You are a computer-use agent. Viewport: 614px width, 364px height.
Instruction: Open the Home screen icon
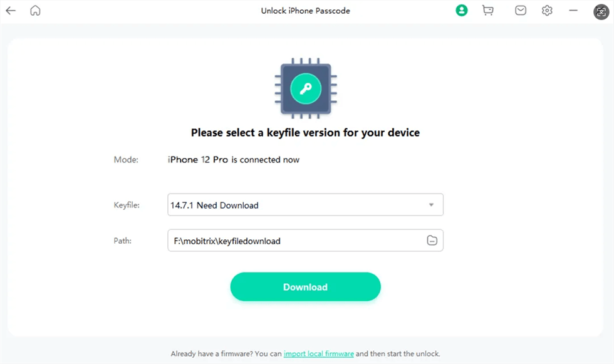tap(35, 11)
